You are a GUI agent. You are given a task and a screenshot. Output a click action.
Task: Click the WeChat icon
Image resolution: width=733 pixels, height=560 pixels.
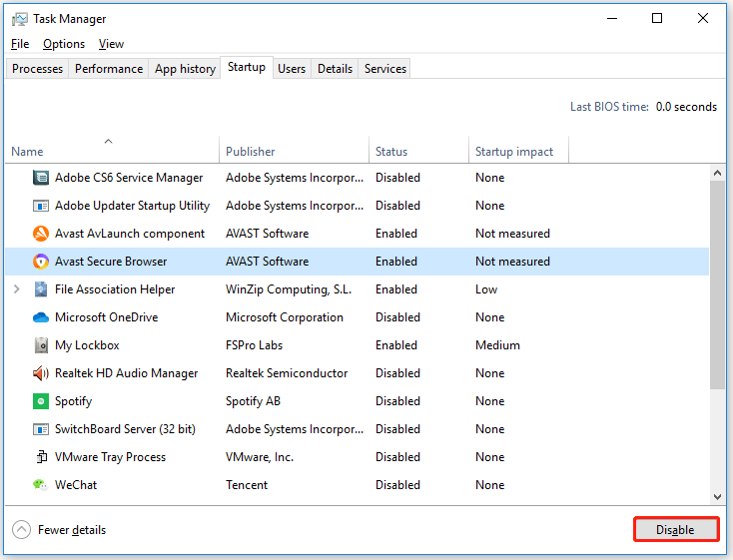(x=40, y=485)
